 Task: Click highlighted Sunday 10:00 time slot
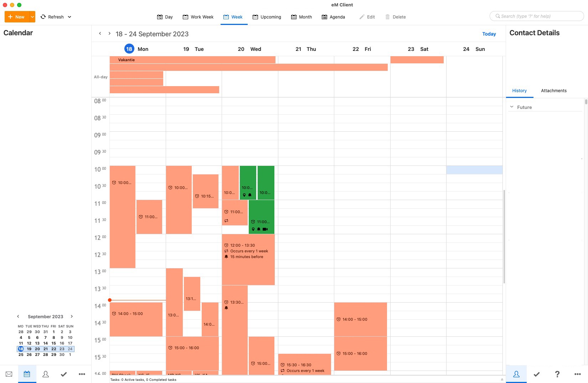tap(474, 170)
